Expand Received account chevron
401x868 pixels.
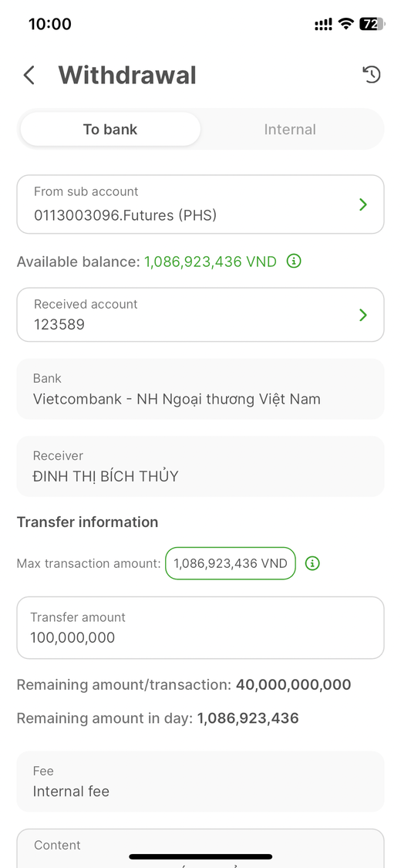pos(363,315)
